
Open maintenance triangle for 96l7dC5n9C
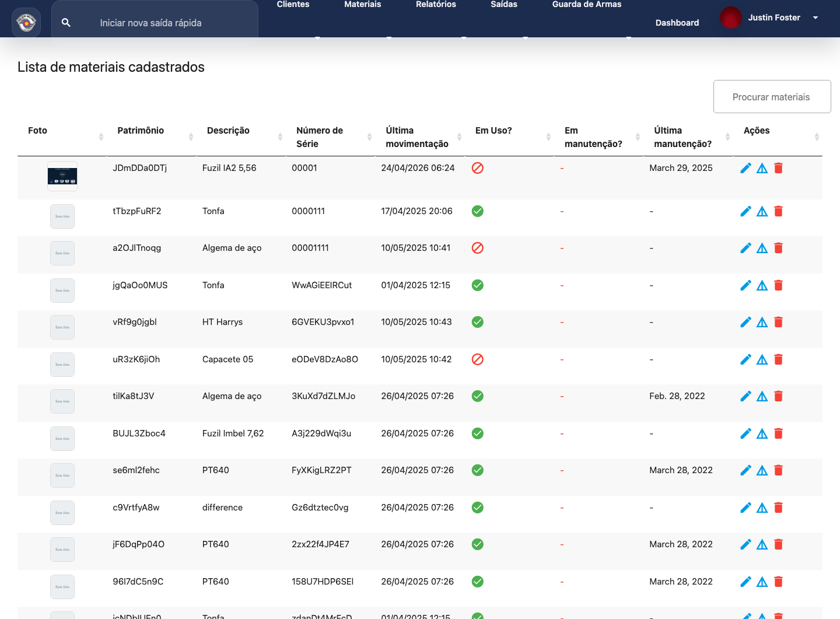pos(762,582)
